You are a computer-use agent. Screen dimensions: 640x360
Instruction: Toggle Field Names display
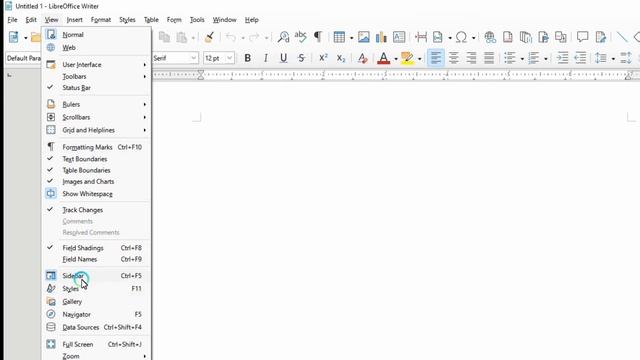pos(96,259)
